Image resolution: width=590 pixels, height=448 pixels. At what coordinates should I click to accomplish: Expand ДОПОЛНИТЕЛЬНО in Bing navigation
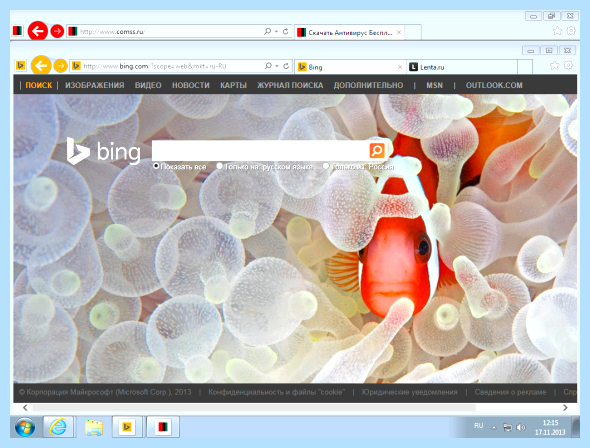tap(368, 85)
